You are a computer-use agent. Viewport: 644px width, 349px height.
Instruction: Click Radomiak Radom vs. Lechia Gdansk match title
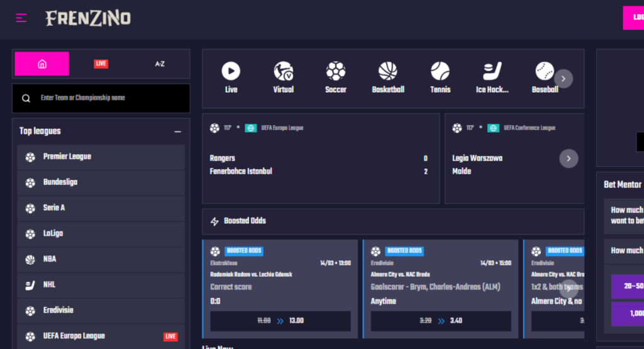[251, 274]
